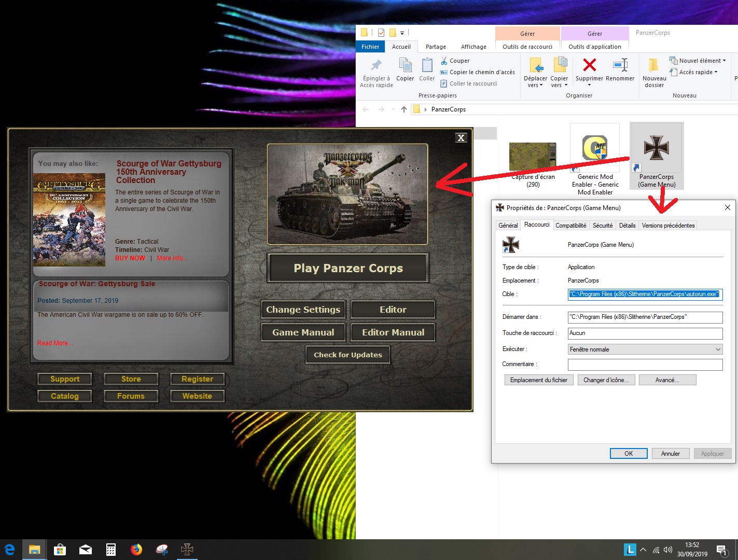This screenshot has width=738, height=560.
Task: Open Outils d'application tab
Action: pyautogui.click(x=595, y=47)
